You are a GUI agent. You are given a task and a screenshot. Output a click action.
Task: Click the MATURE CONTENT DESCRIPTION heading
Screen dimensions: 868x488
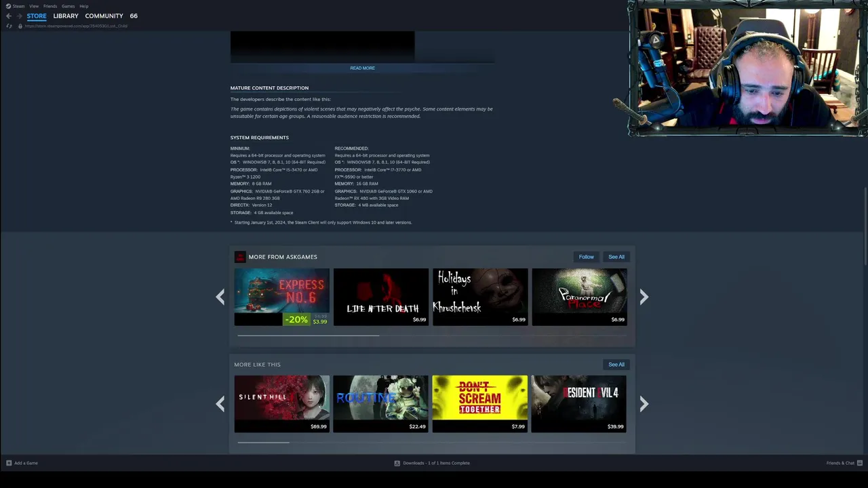click(269, 88)
